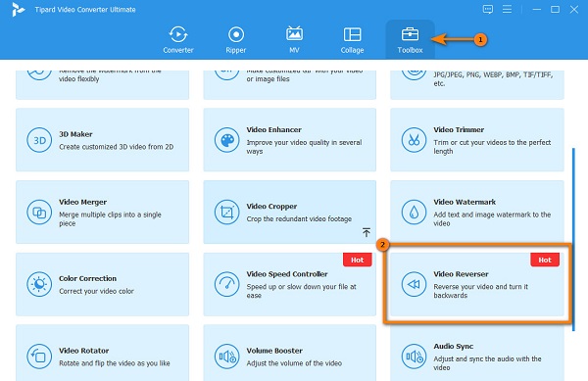The image size is (588, 381).
Task: Select the Toolbox tab
Action: pyautogui.click(x=410, y=40)
